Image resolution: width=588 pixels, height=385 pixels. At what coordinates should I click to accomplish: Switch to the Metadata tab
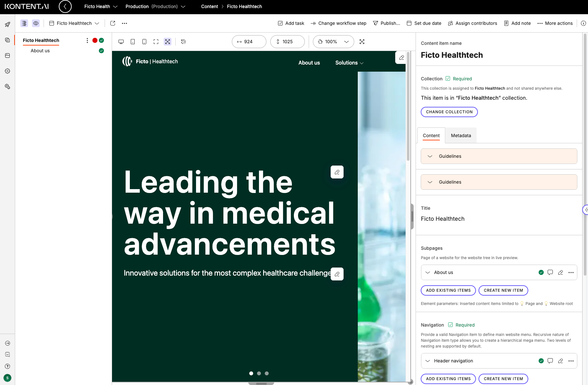click(461, 136)
